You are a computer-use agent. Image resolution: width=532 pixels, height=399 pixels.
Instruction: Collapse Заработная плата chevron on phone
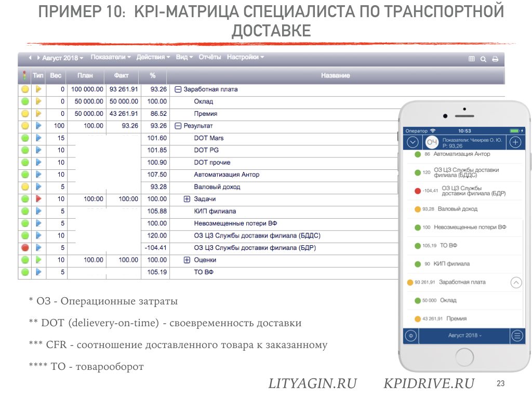click(x=516, y=282)
